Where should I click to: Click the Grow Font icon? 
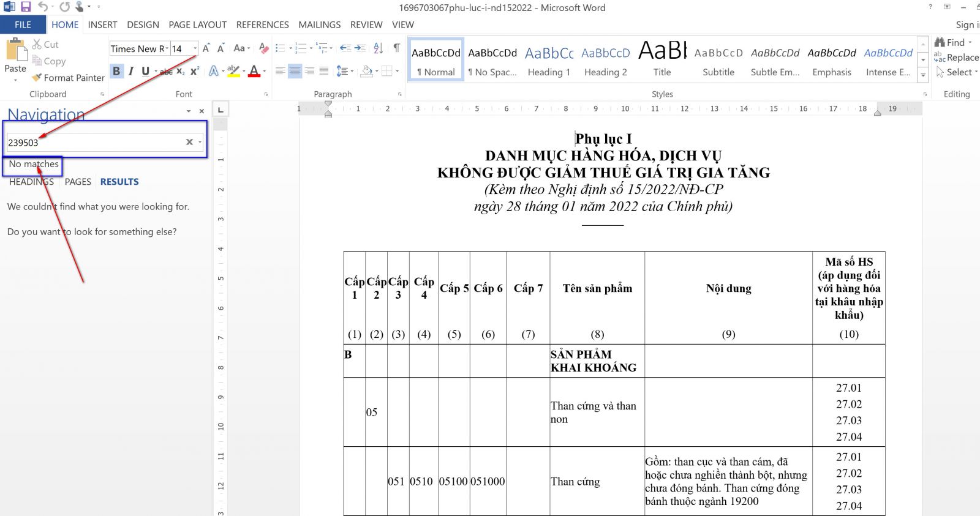pos(206,48)
